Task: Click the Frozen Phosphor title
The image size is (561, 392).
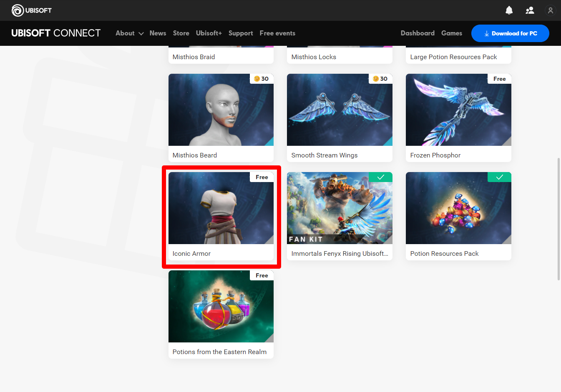Action: 435,155
